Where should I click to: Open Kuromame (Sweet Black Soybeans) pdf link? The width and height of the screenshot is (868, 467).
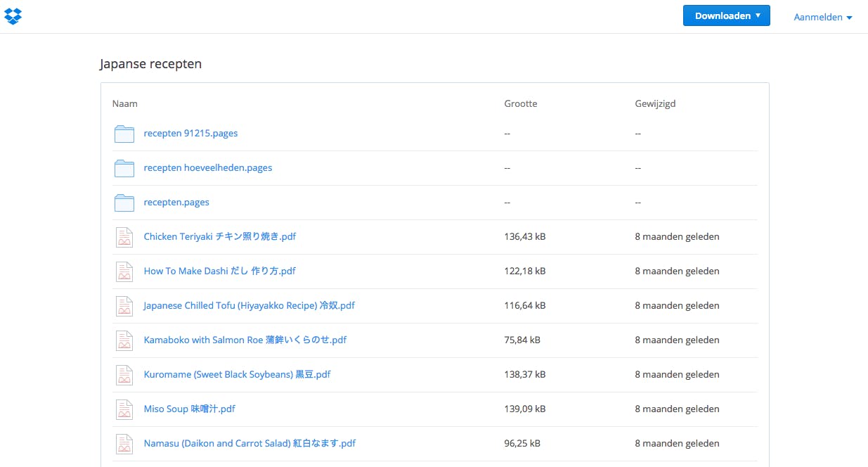click(x=237, y=374)
